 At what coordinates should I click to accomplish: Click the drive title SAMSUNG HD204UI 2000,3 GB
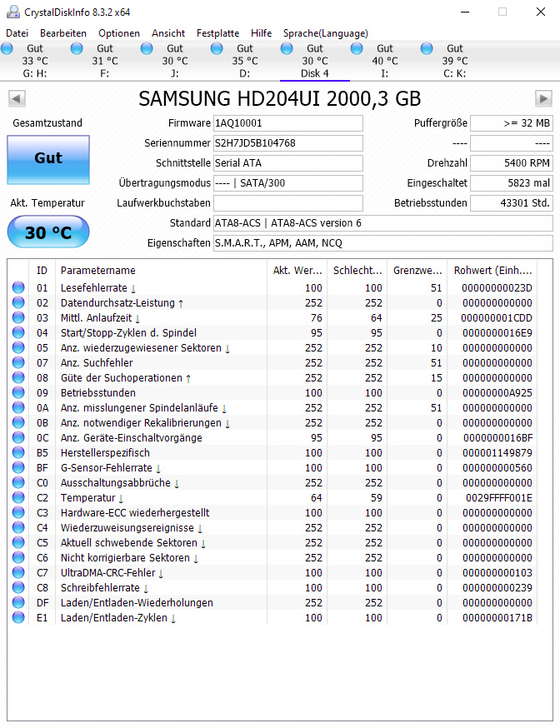279,98
